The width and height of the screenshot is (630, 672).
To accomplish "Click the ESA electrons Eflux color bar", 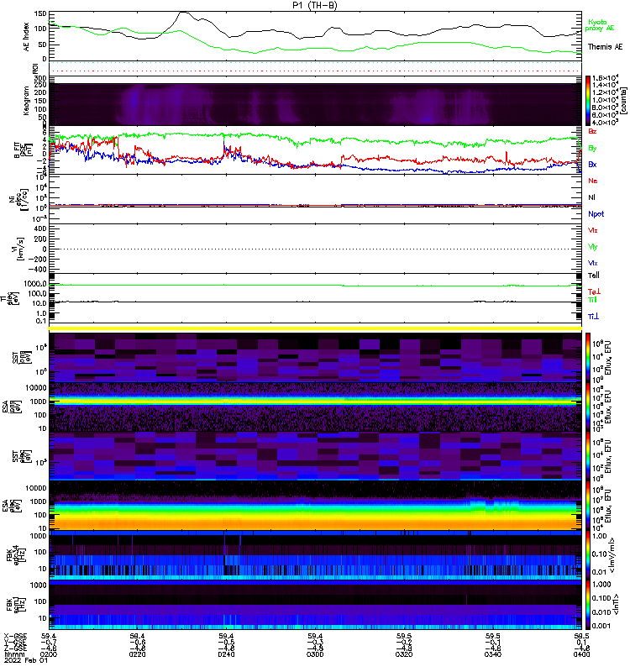I will point(588,506).
